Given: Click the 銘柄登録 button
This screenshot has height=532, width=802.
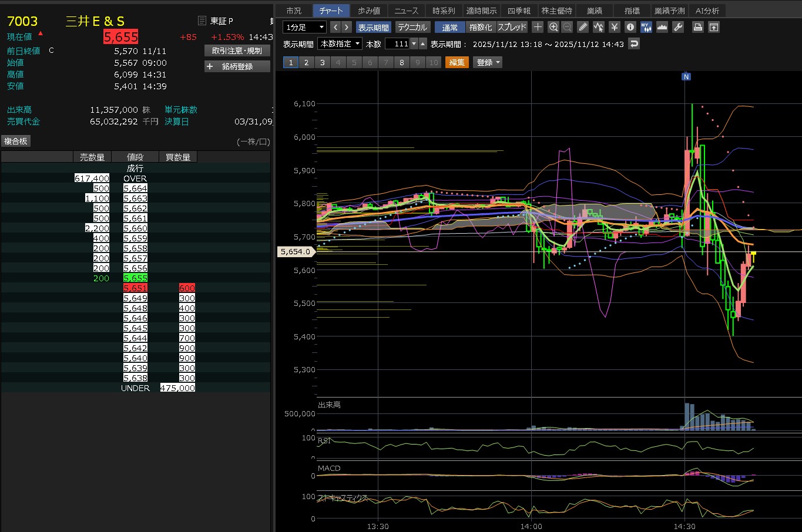Looking at the screenshot, I should tap(237, 66).
